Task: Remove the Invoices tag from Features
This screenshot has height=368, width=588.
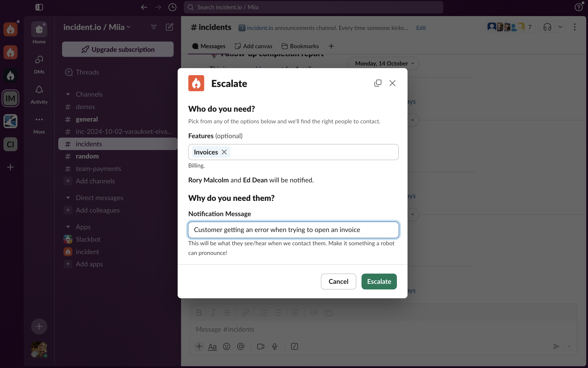Action: pyautogui.click(x=224, y=152)
